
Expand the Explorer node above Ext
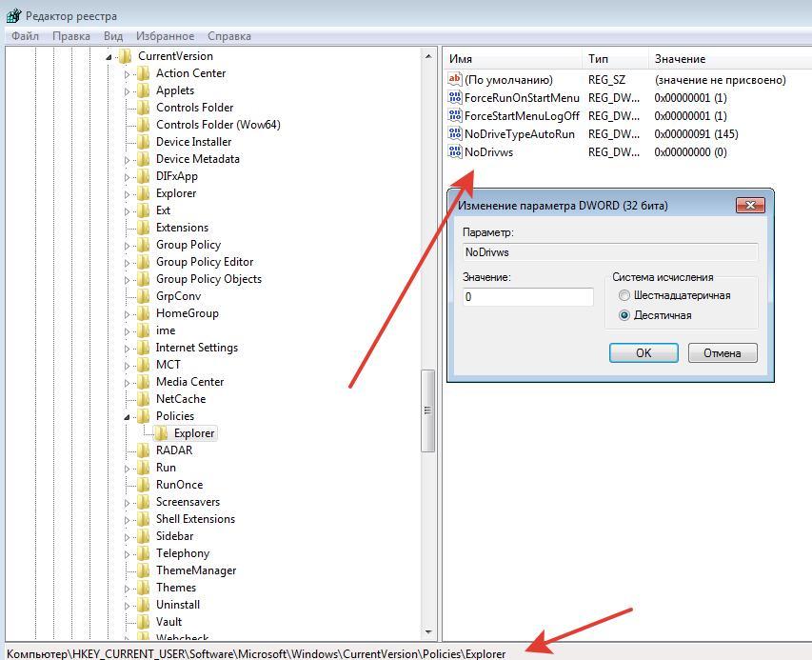[x=127, y=193]
